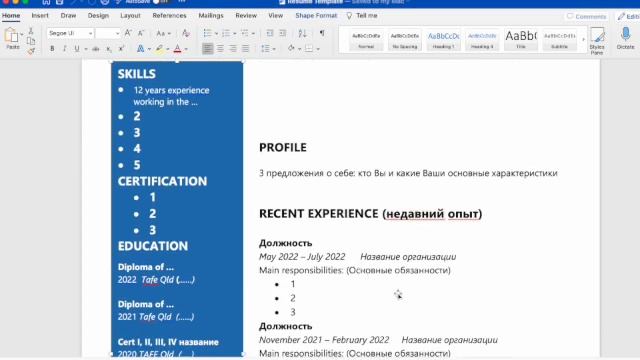Expand the styles gallery arrow
The height and width of the screenshot is (360, 640).
point(583,39)
